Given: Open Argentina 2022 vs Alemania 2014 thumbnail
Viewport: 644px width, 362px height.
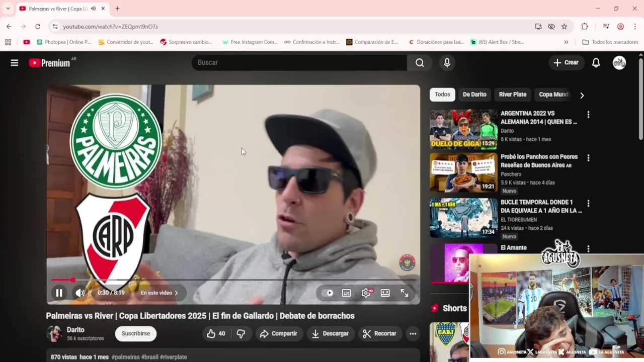Looking at the screenshot, I should click(x=463, y=130).
